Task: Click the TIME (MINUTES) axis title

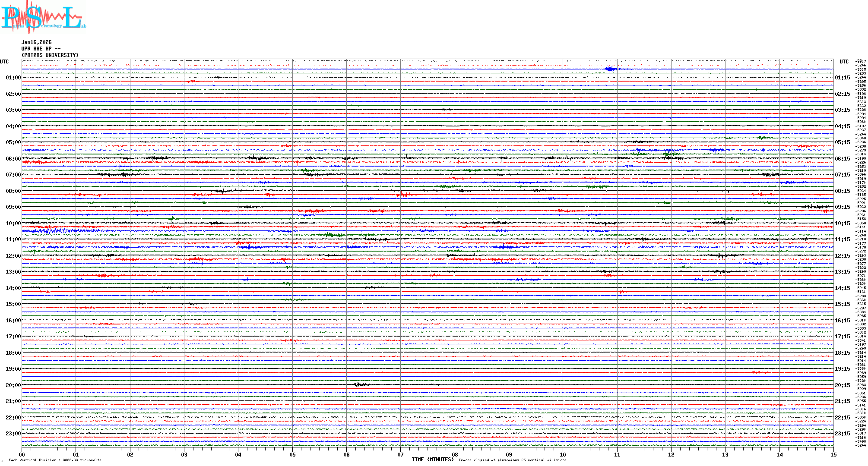Action: pyautogui.click(x=432, y=460)
